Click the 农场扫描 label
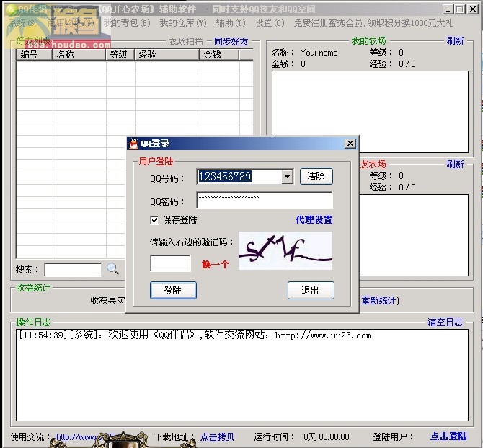 tap(185, 41)
